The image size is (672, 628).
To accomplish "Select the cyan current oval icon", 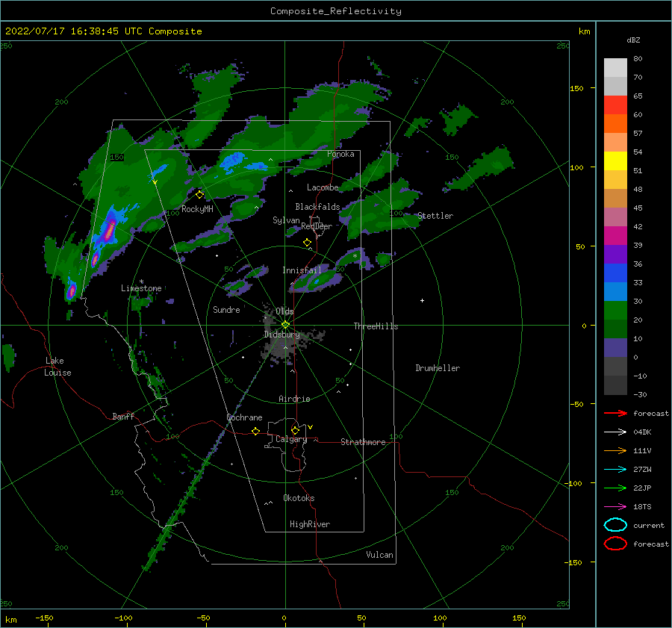I will coord(615,525).
